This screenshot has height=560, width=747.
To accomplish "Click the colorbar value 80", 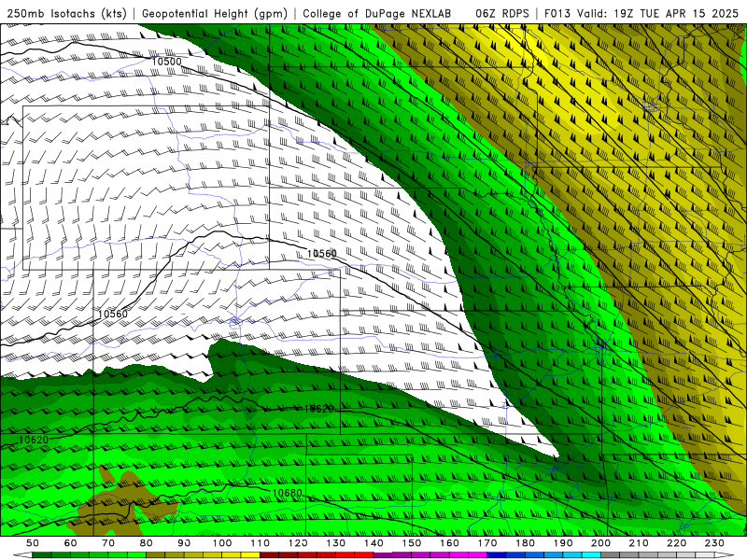I will [x=147, y=543].
